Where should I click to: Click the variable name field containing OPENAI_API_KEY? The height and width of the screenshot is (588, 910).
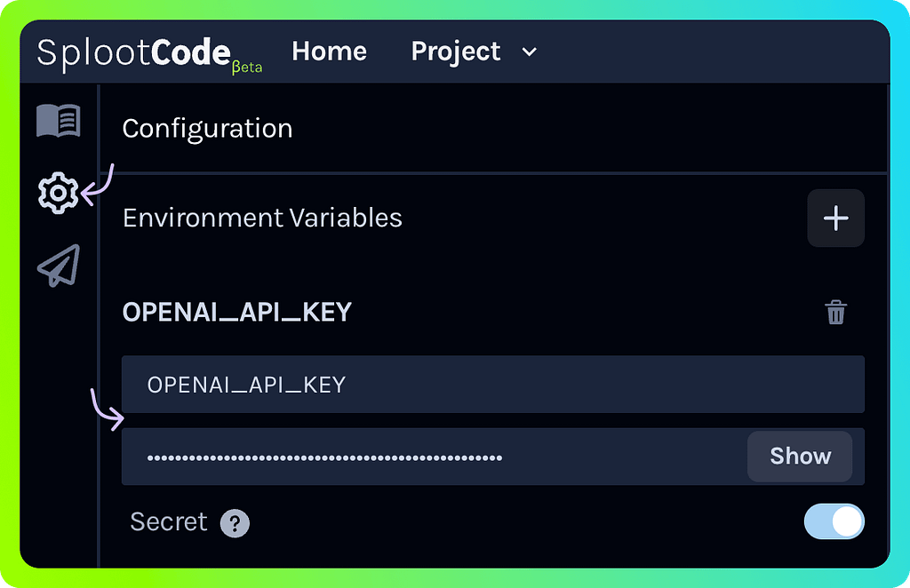492,385
